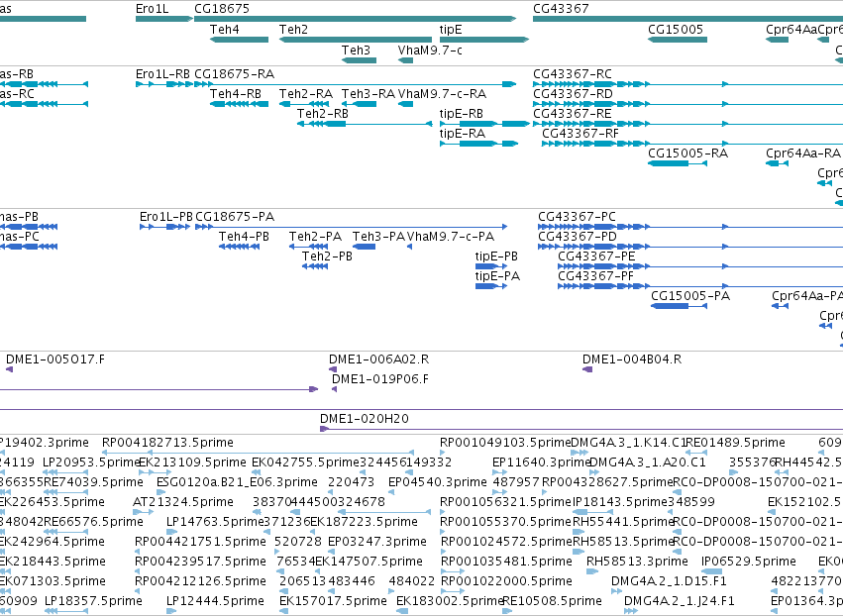The width and height of the screenshot is (843, 616).
Task: Click the RH58513.3prime EST label
Action: (x=637, y=563)
